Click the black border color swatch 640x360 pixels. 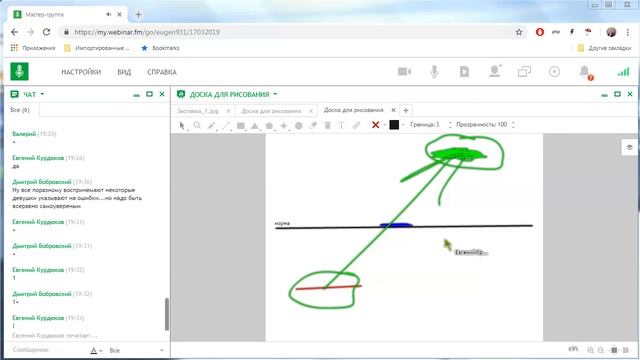[x=394, y=125]
